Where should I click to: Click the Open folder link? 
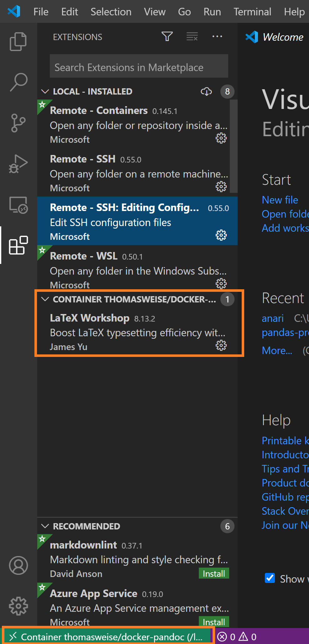pos(286,214)
